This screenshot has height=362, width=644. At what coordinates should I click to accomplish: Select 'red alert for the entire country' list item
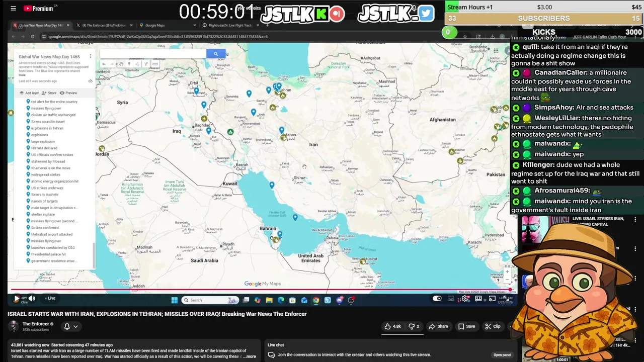click(54, 102)
